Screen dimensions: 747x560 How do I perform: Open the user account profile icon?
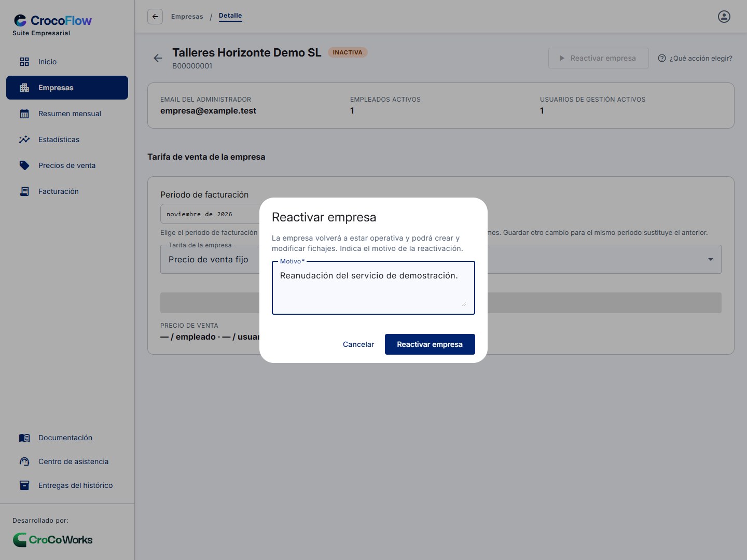point(724,17)
